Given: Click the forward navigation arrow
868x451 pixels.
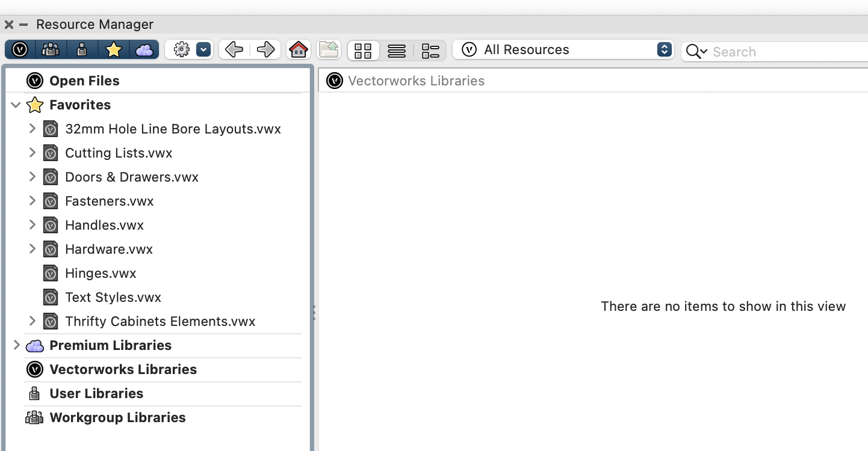Looking at the screenshot, I should coord(266,49).
